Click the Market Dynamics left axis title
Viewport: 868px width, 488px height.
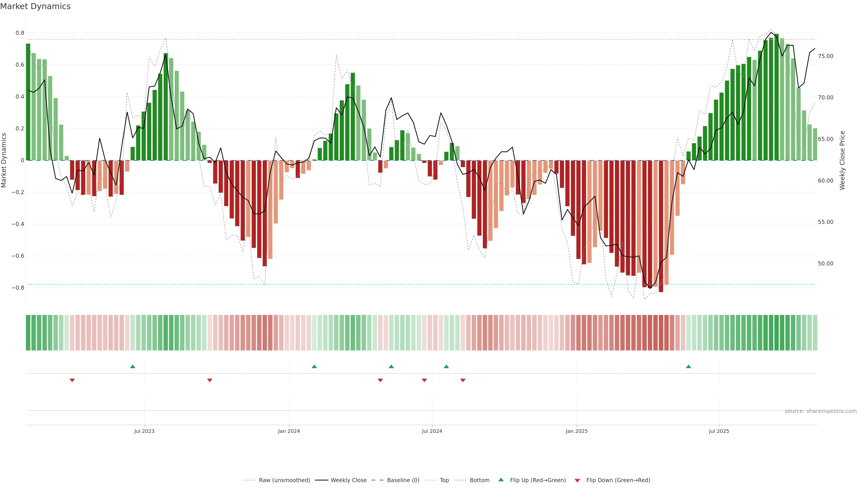[4, 160]
